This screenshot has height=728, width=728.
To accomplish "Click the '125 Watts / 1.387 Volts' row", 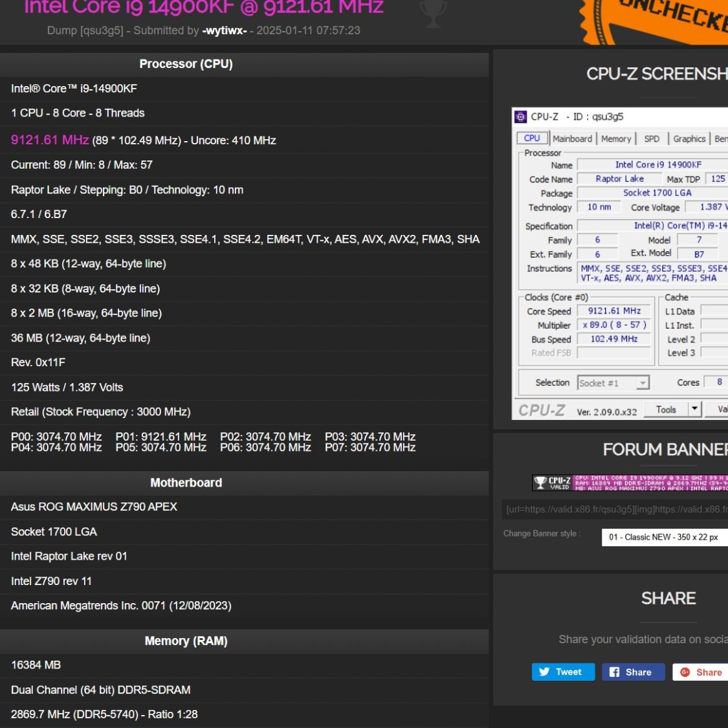I will pyautogui.click(x=244, y=387).
